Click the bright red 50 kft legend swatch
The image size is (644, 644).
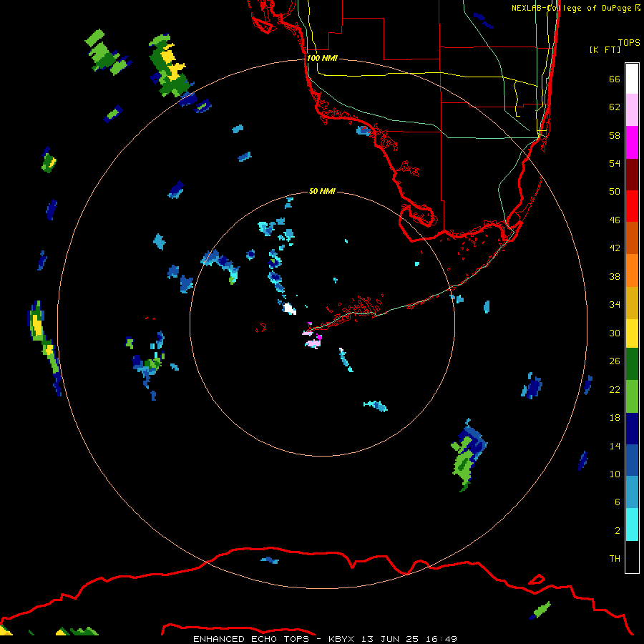coord(632,206)
